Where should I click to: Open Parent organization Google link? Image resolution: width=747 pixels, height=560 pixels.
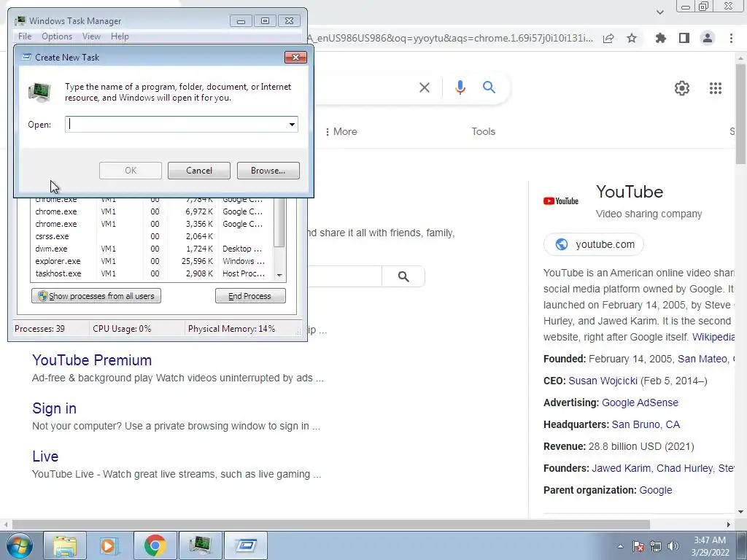point(656,490)
